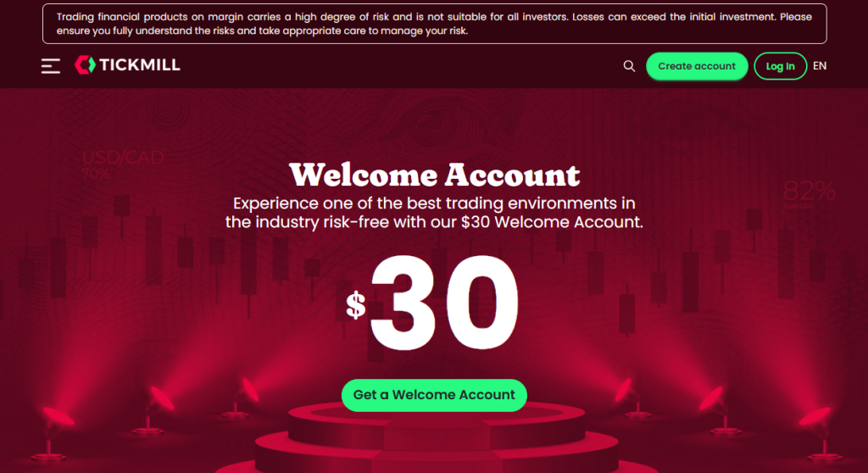The height and width of the screenshot is (473, 868).
Task: Click Get a Welcome Account button
Action: pos(434,395)
